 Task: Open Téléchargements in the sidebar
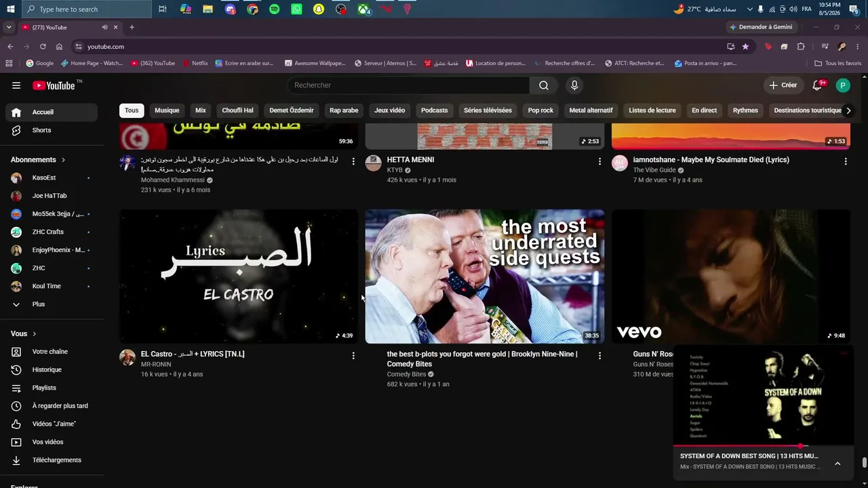point(52,460)
